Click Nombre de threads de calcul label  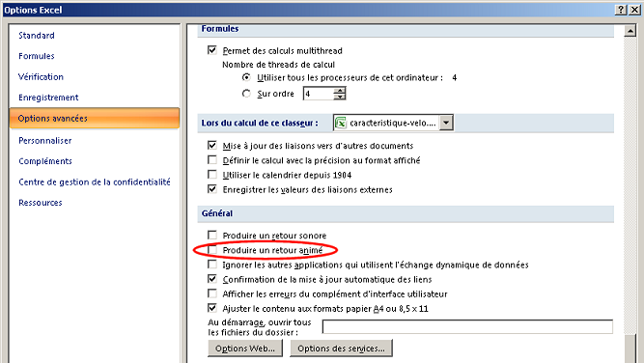click(278, 65)
